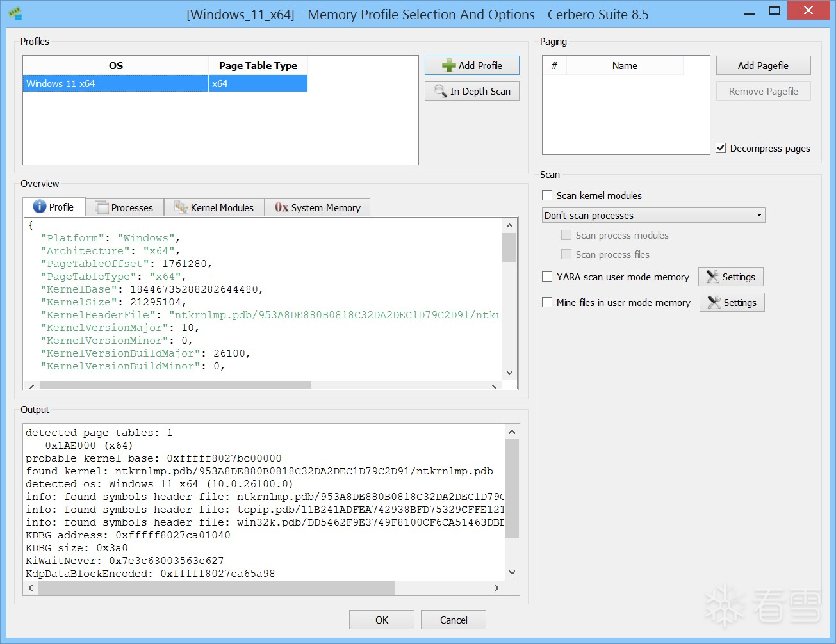
Task: Click the magnifier icon on In-Depth Scan
Action: 440,91
